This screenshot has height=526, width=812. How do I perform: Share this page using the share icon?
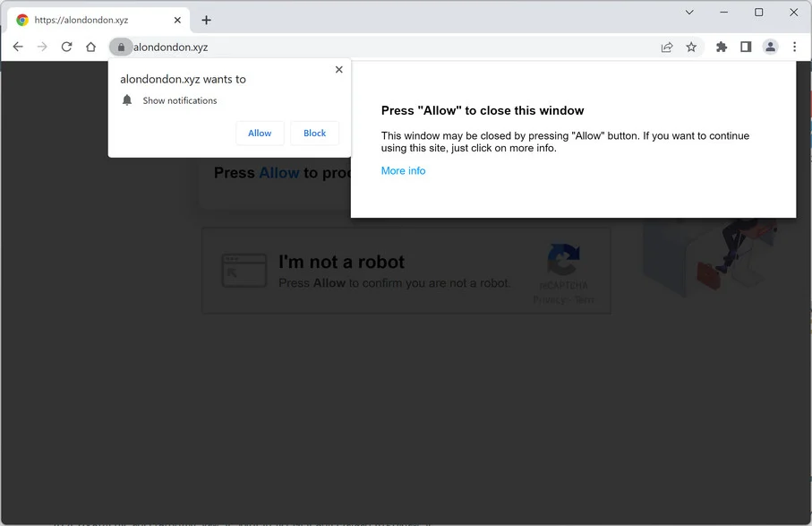pos(667,47)
